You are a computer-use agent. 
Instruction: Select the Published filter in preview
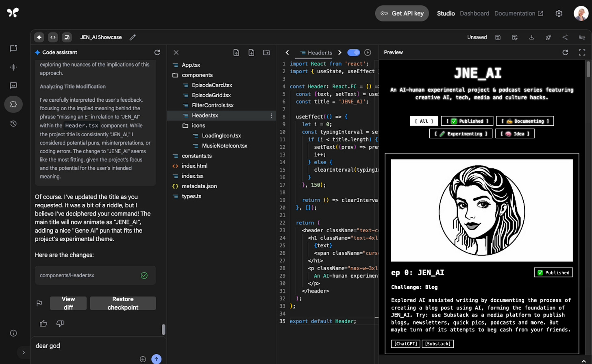467,121
